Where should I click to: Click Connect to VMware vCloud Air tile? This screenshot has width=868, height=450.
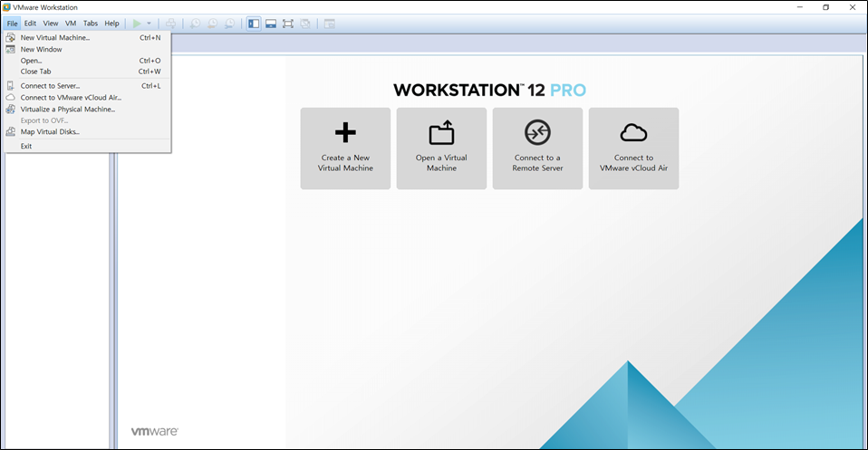[634, 148]
